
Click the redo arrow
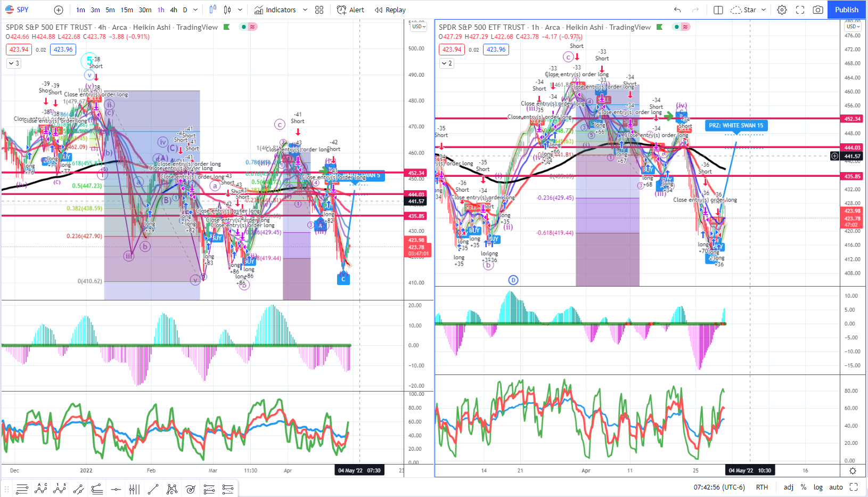point(695,10)
